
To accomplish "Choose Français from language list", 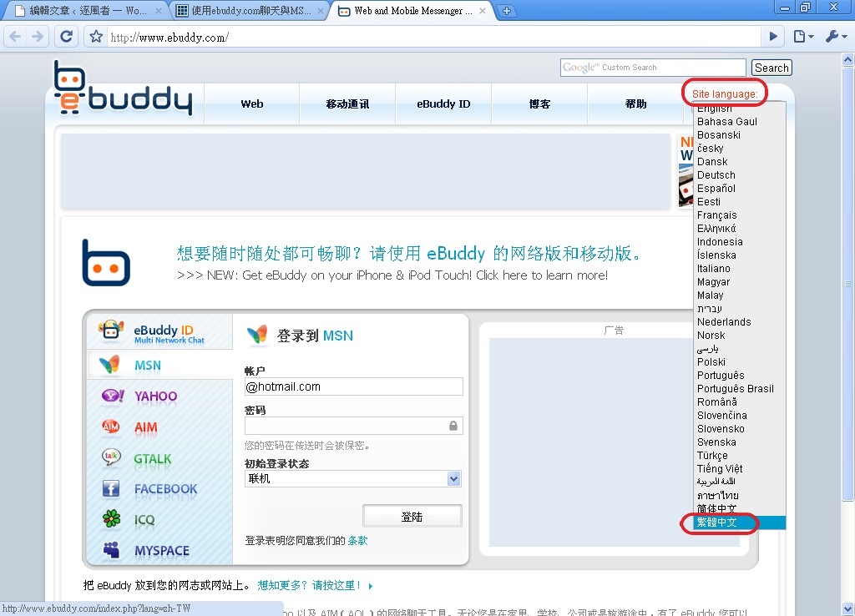I will pyautogui.click(x=740, y=215).
